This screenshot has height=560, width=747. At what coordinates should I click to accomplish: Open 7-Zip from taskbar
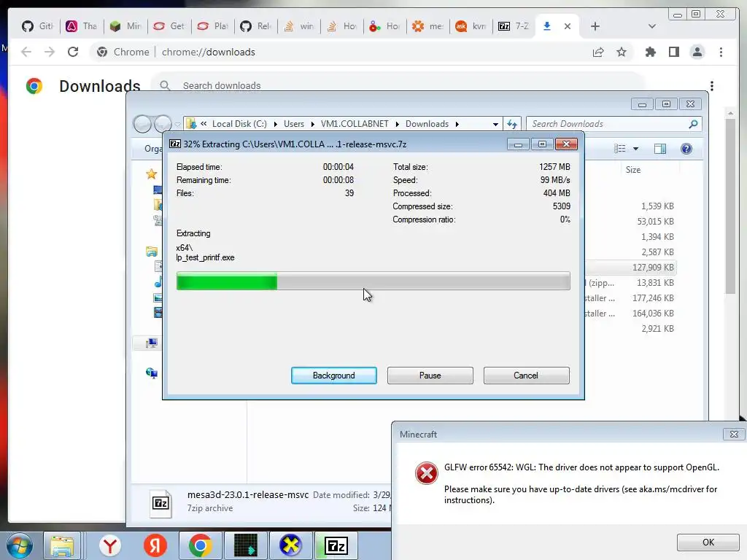coord(336,546)
